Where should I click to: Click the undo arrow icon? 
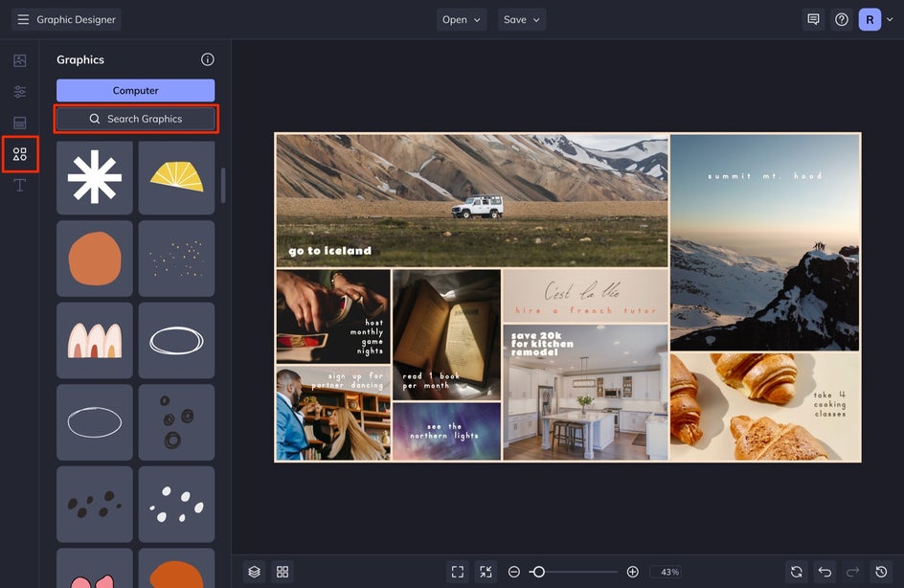[825, 572]
